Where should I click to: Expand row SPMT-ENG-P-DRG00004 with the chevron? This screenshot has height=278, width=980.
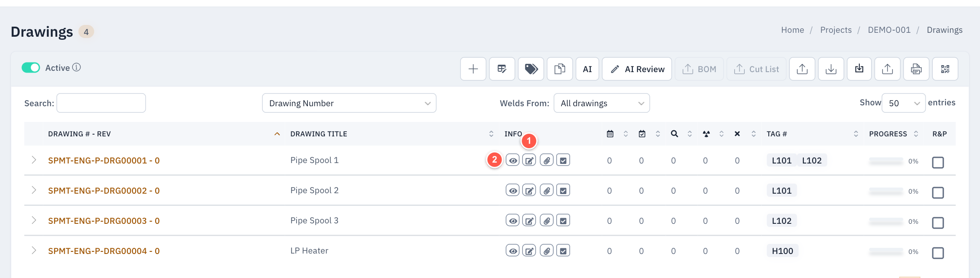(34, 250)
